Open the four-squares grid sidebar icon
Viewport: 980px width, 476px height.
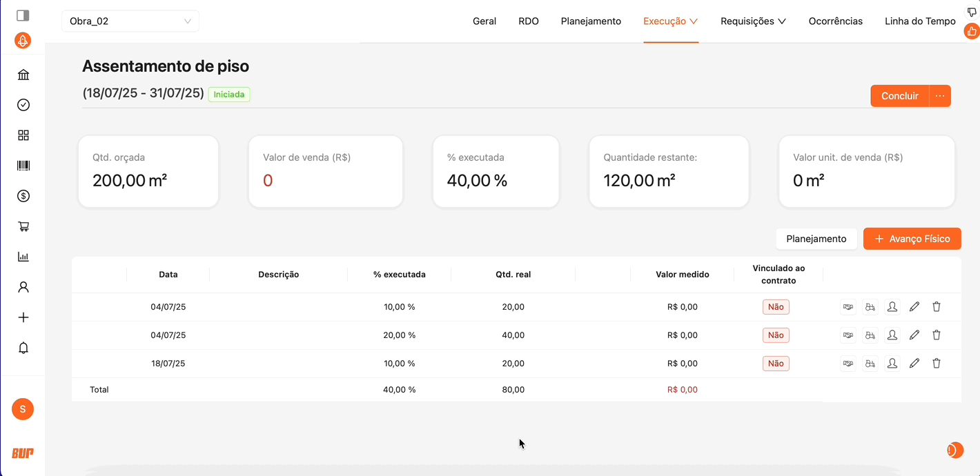click(x=23, y=135)
